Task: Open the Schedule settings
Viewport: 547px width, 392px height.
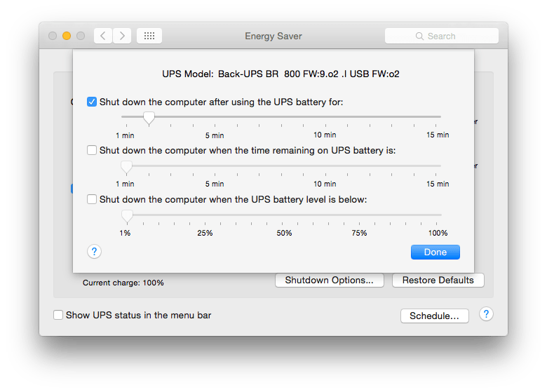Action: [x=434, y=316]
